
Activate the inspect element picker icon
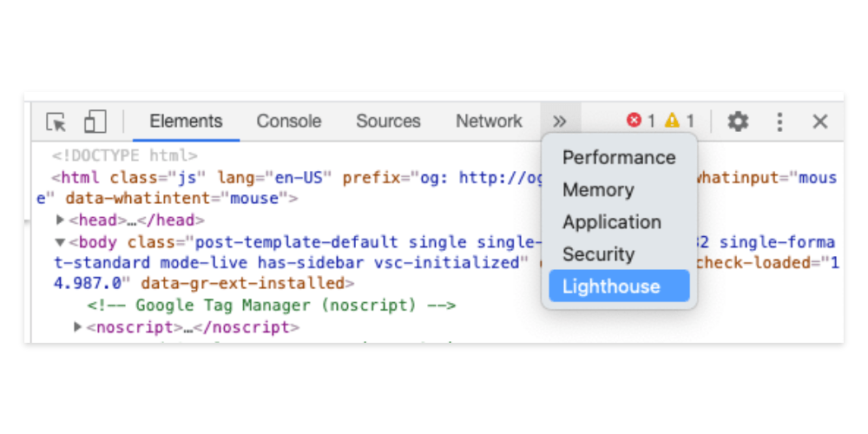[x=56, y=122]
